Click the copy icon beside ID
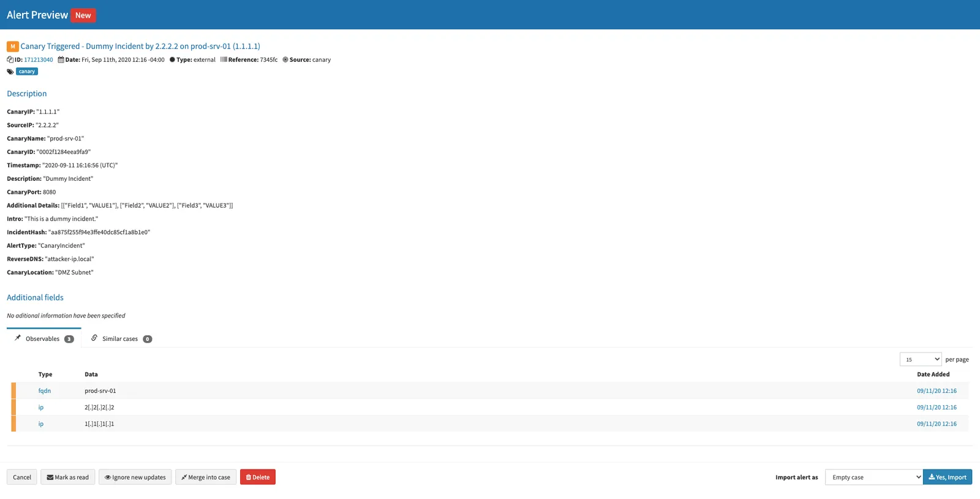980x499 pixels. click(x=10, y=59)
